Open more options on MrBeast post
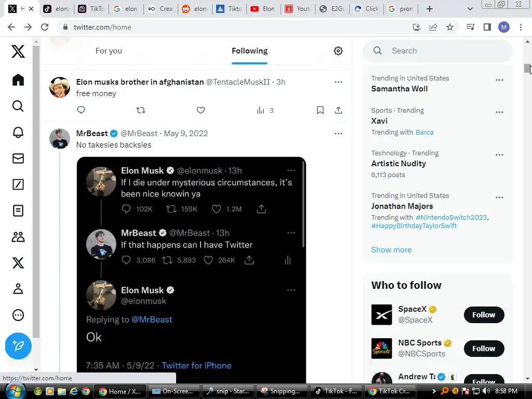 tap(338, 134)
